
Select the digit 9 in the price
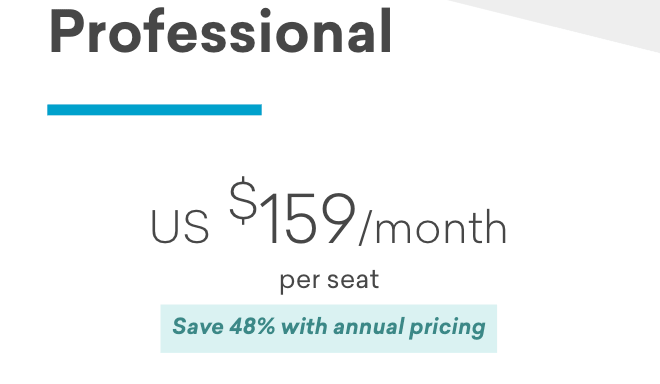click(x=335, y=218)
